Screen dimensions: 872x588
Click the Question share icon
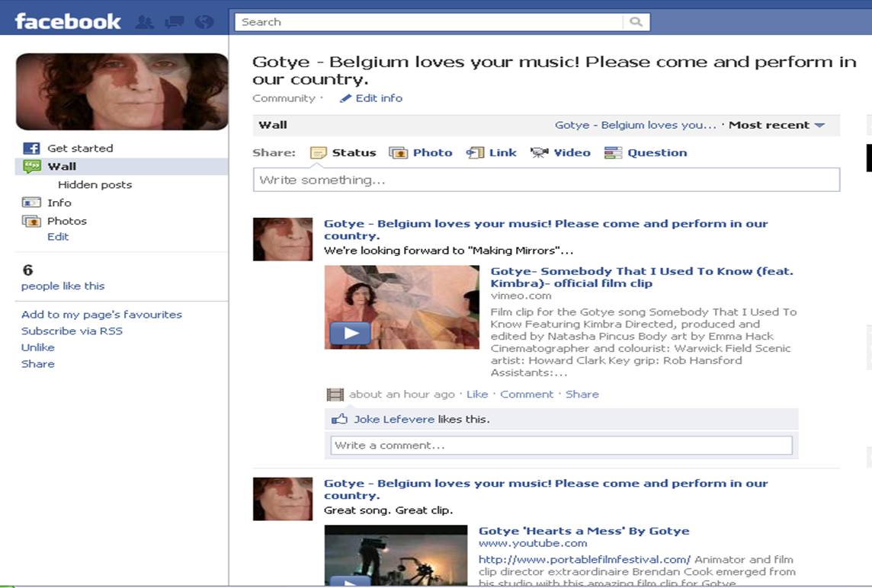[x=613, y=153]
